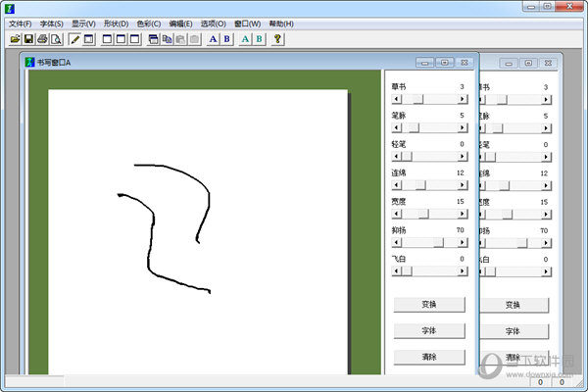588x392 pixels.
Task: Click the 清除 button in window A panel
Action: 428,358
